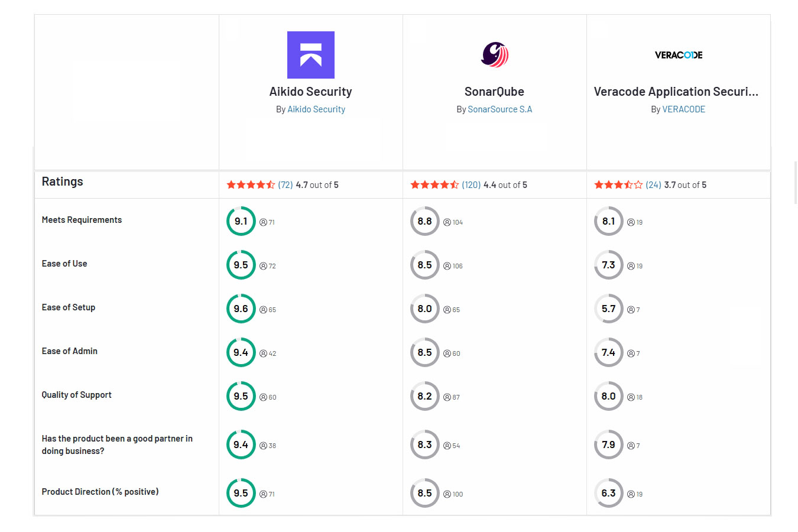This screenshot has height=532, width=798.
Task: Click the Veracode logo
Action: [679, 55]
